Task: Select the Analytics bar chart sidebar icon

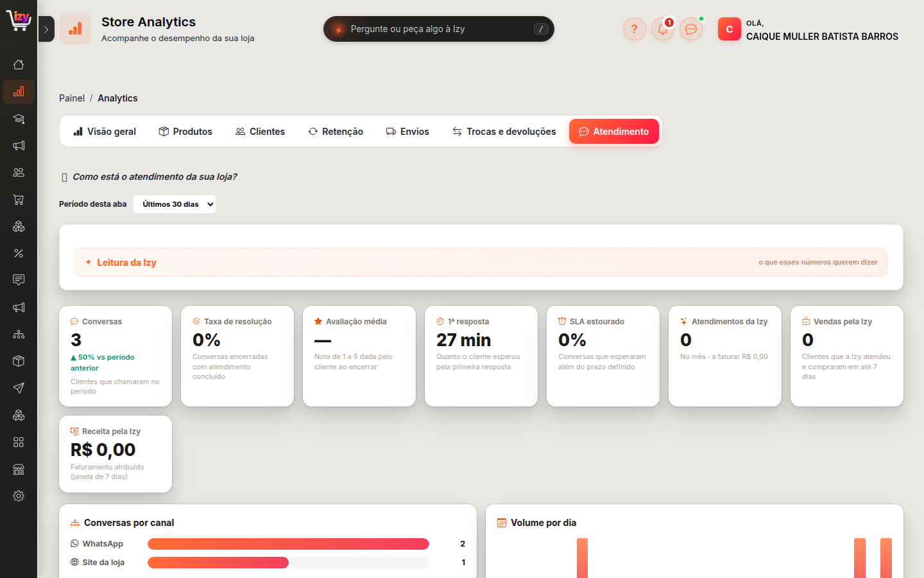Action: [x=19, y=91]
